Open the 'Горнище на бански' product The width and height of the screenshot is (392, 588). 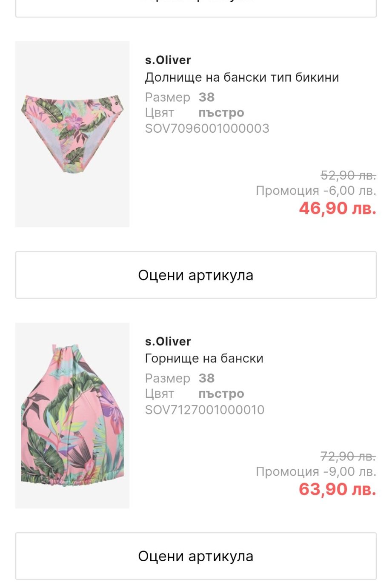click(204, 359)
